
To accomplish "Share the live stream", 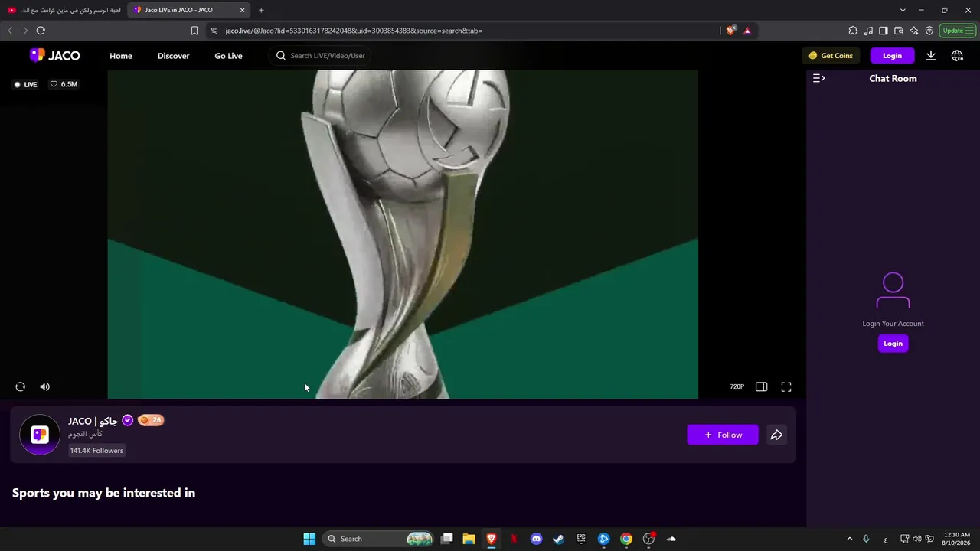I will tap(776, 435).
